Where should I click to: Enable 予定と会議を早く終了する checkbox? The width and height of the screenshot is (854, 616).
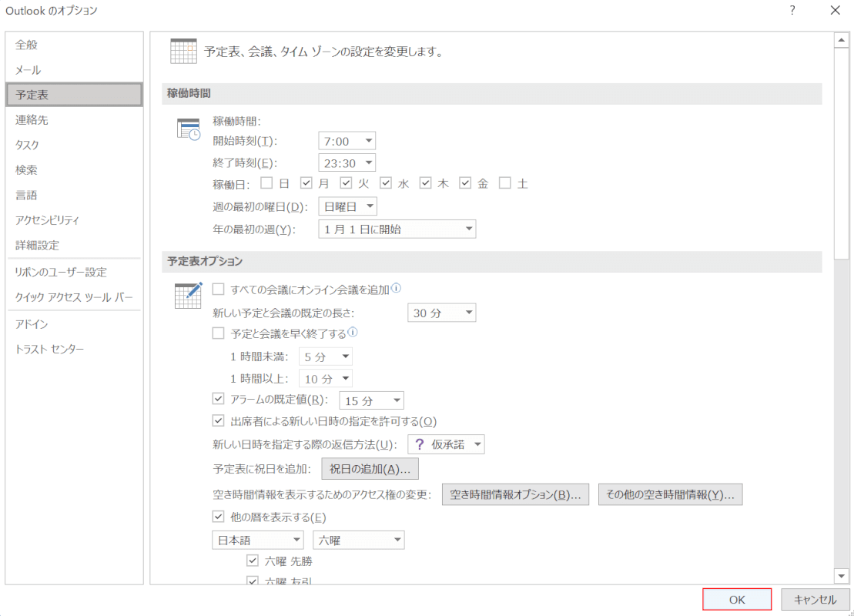pos(219,333)
